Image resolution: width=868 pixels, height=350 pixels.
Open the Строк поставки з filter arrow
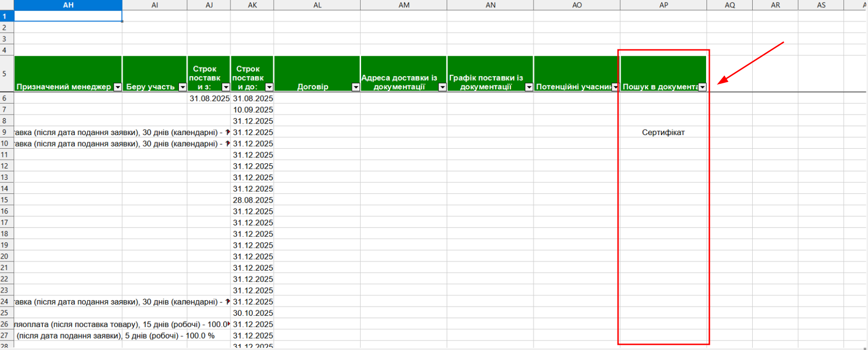(x=226, y=87)
